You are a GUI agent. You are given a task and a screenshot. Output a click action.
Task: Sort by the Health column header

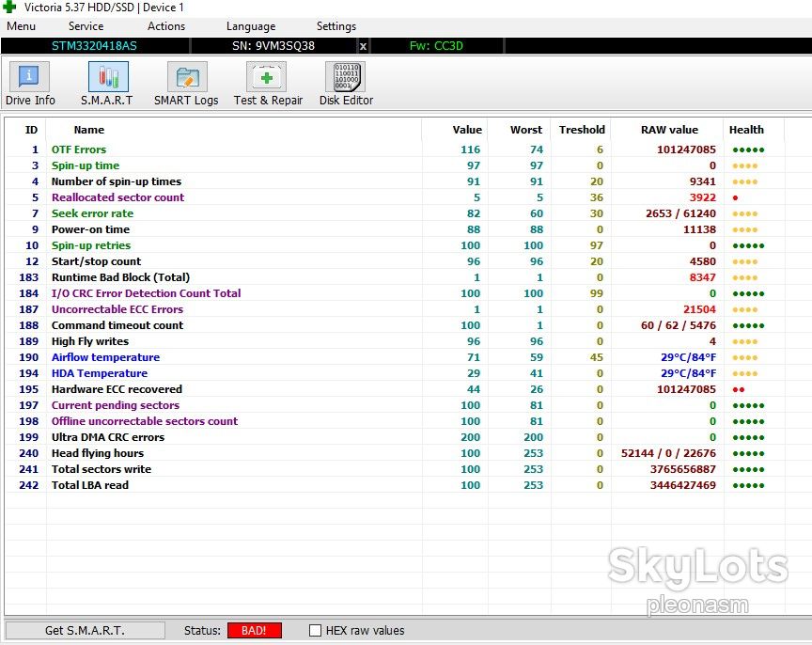click(746, 130)
